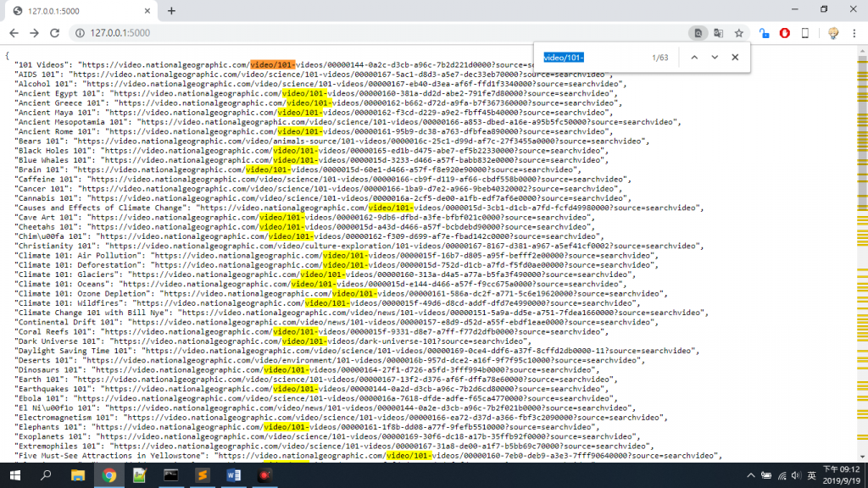868x488 pixels.
Task: Click the address bar showing 127.0.0.1:5000
Action: [120, 33]
